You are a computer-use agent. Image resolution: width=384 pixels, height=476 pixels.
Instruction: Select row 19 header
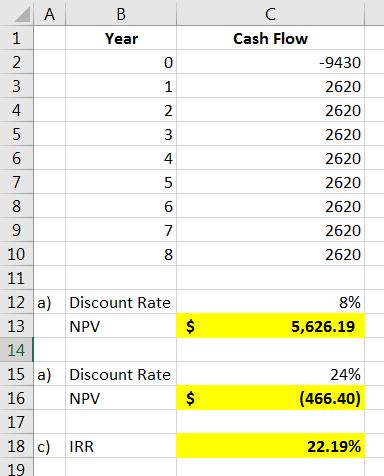pos(16,467)
